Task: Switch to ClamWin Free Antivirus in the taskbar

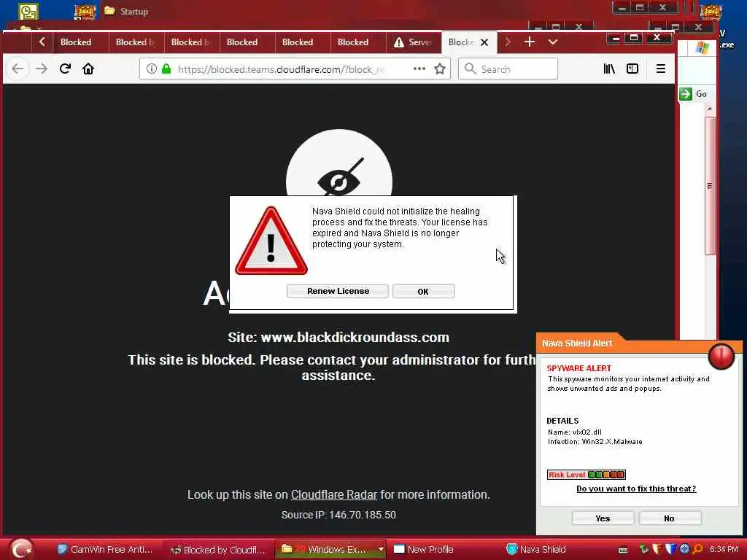Action: [x=105, y=550]
